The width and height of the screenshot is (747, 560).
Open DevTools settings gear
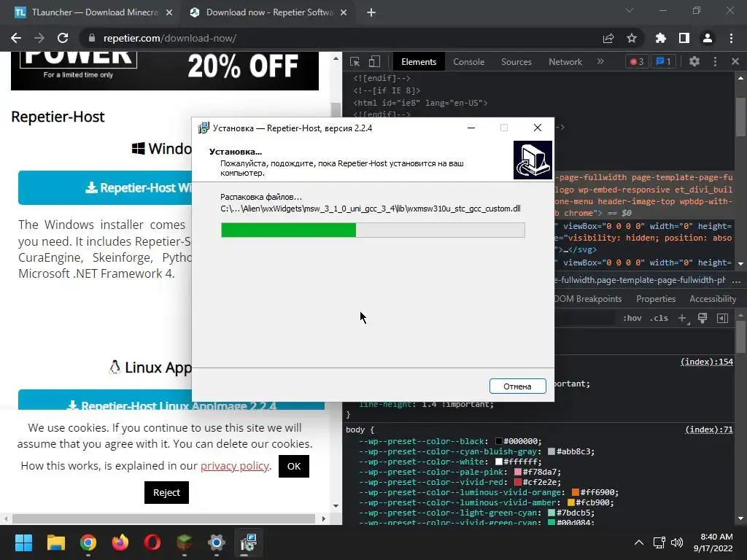(x=694, y=61)
